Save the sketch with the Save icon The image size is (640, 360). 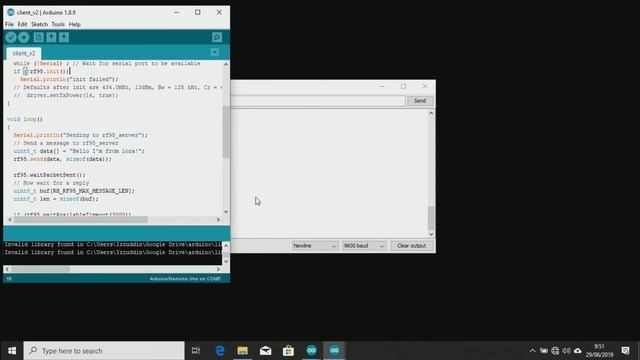pyautogui.click(x=64, y=38)
